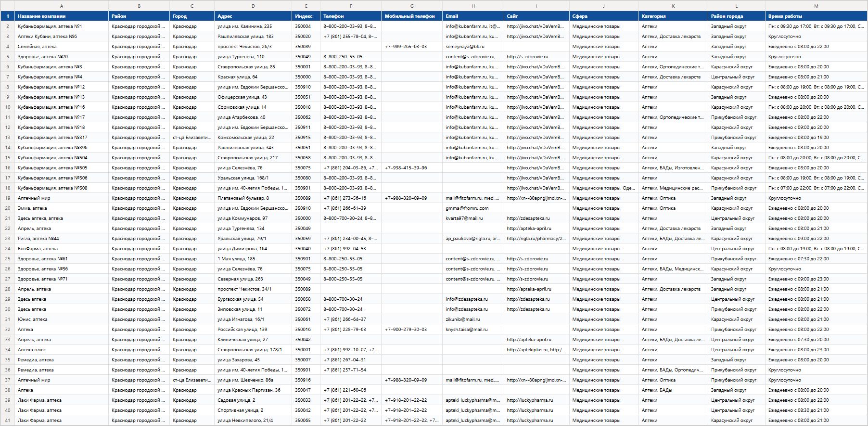Click the mobile number '+7–938–415–39–96'
The width and height of the screenshot is (868, 434).
click(x=412, y=168)
